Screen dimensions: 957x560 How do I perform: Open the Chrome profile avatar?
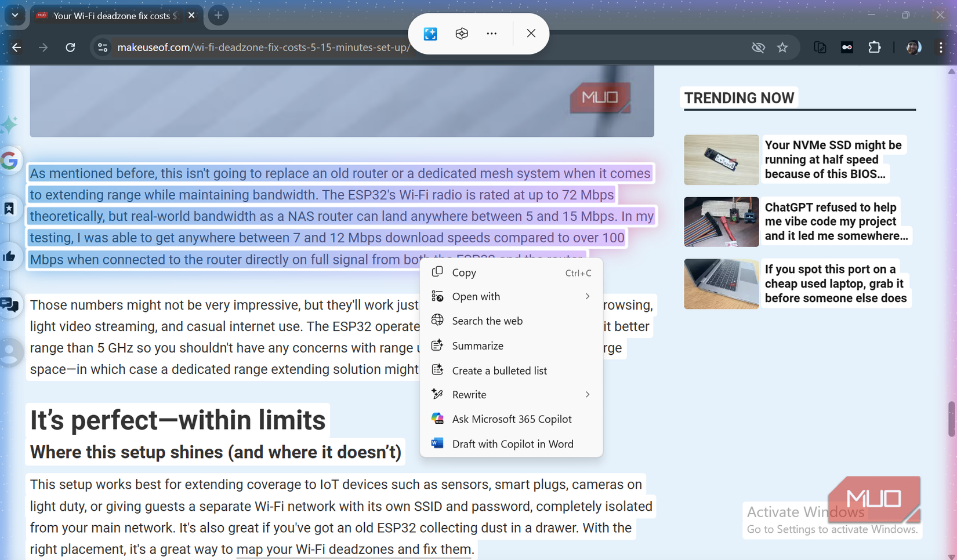tap(913, 48)
